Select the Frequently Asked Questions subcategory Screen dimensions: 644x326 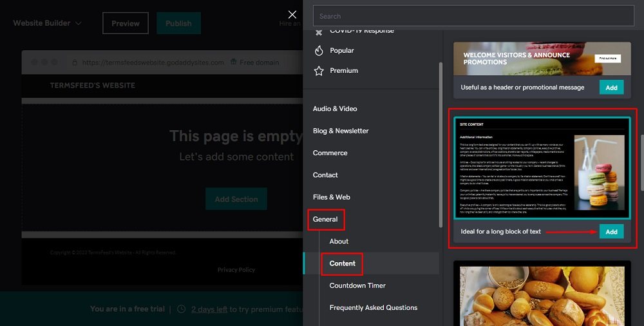pos(374,307)
